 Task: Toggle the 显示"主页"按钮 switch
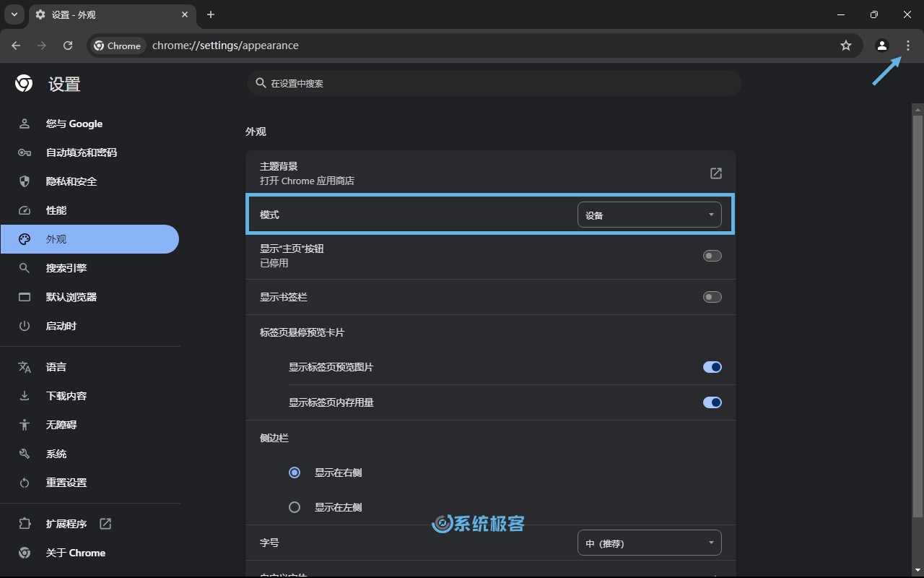[712, 256]
